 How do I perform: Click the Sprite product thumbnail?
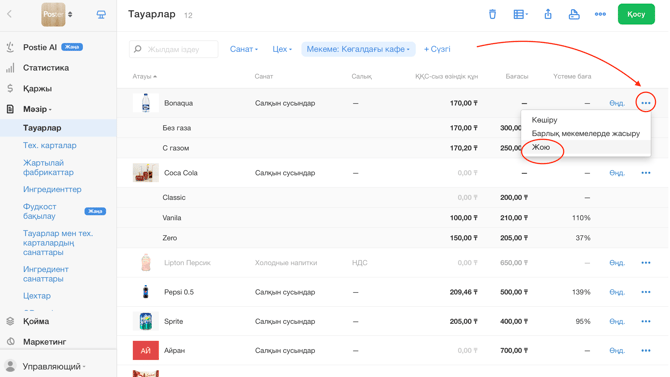pyautogui.click(x=146, y=321)
